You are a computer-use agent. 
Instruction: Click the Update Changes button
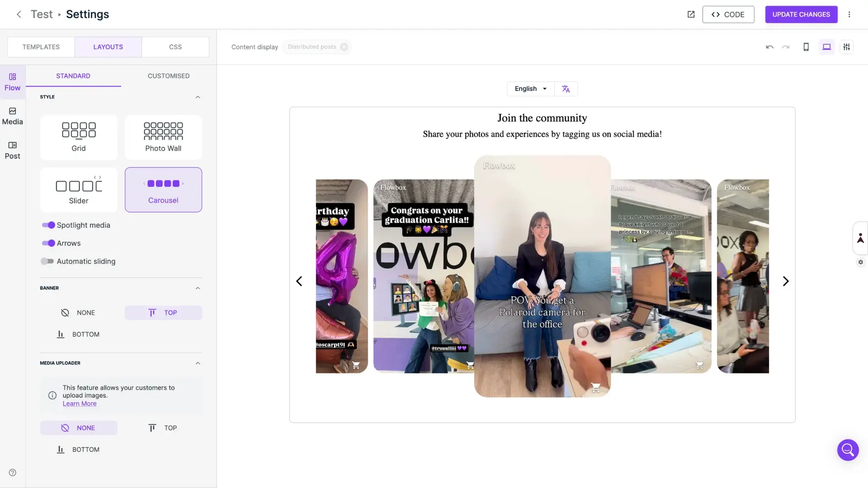[801, 14]
